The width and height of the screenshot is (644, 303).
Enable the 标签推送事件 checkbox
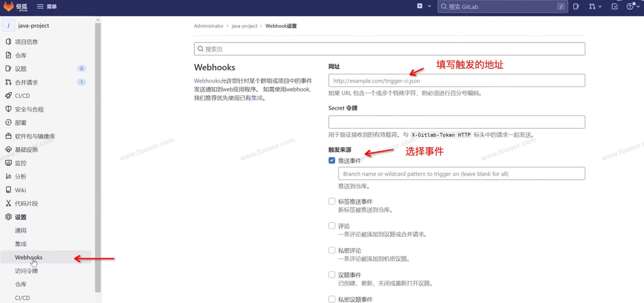point(332,201)
